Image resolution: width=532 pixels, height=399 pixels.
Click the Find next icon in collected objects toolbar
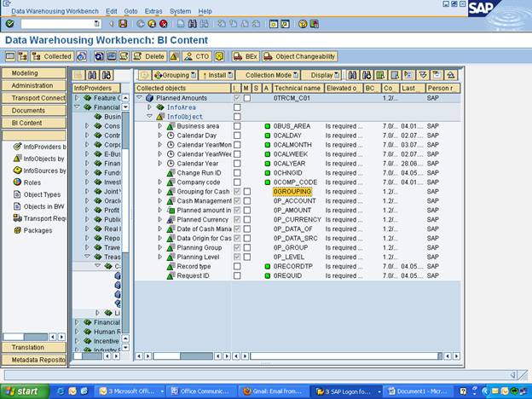(367, 75)
